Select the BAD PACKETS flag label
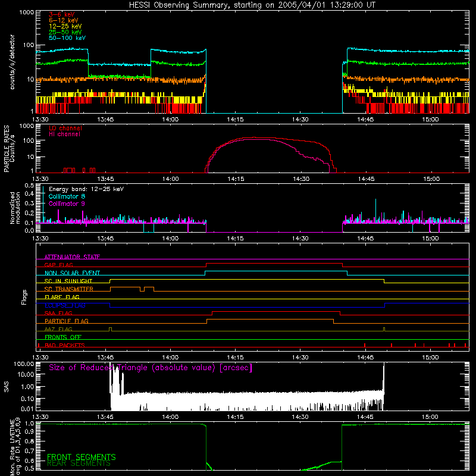476x476 pixels. click(65, 345)
